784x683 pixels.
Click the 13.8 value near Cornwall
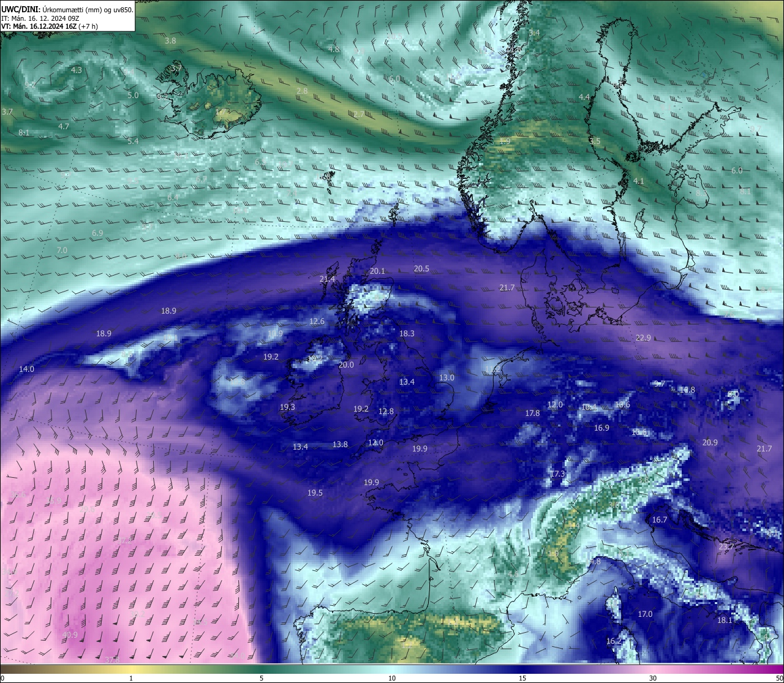click(x=340, y=445)
